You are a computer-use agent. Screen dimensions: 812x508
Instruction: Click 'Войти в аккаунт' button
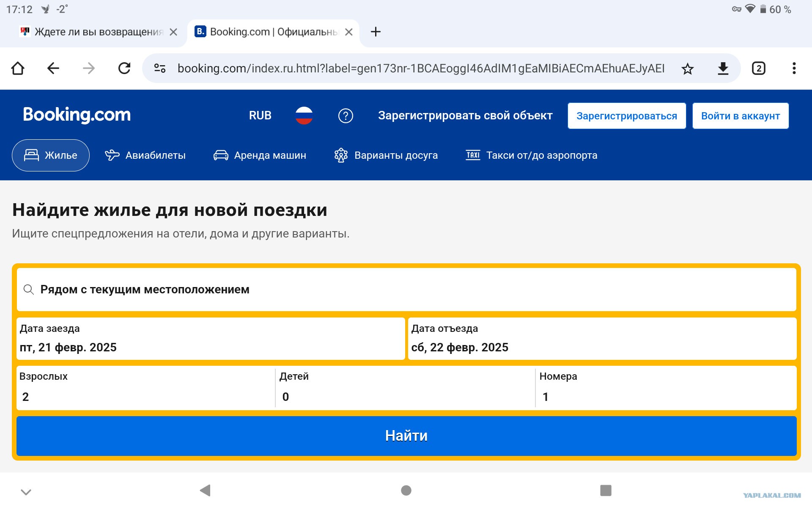[x=741, y=116]
